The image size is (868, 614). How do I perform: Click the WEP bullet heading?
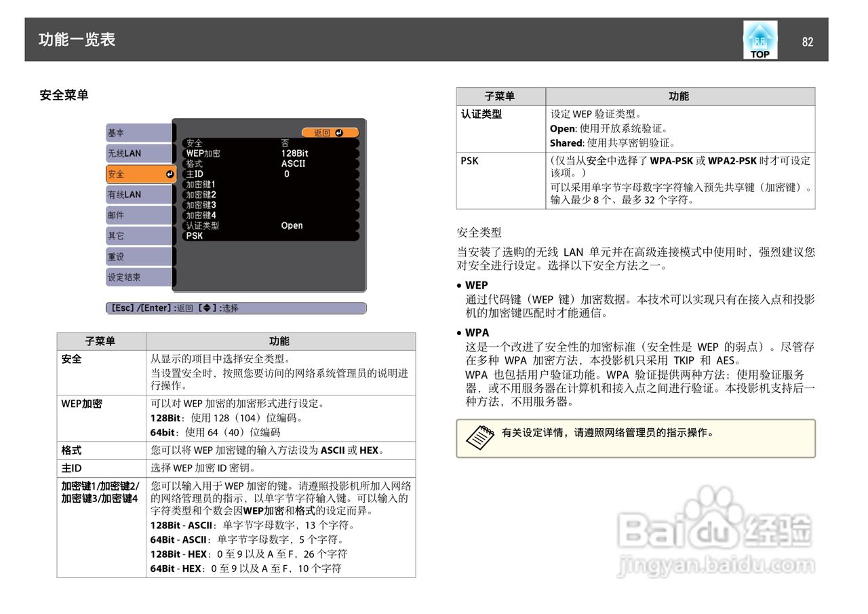coord(476,285)
